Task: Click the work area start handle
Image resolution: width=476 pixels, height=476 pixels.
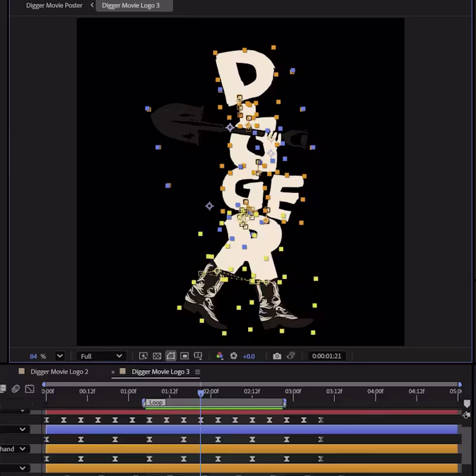Action: 44,384
